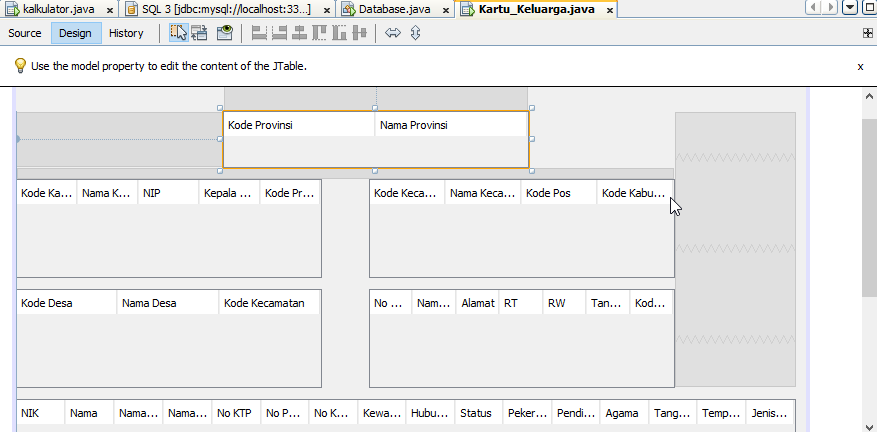Open the opened documents dropdown list
Image resolution: width=877 pixels, height=432 pixels.
[x=850, y=7]
